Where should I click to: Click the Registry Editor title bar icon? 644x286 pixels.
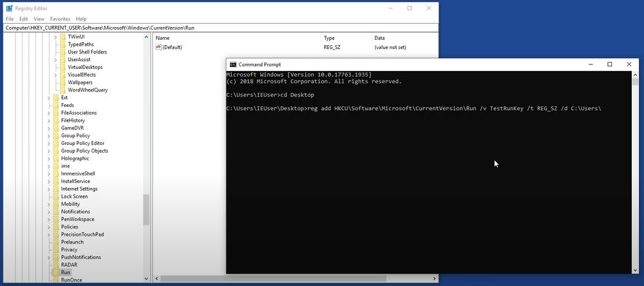point(9,8)
